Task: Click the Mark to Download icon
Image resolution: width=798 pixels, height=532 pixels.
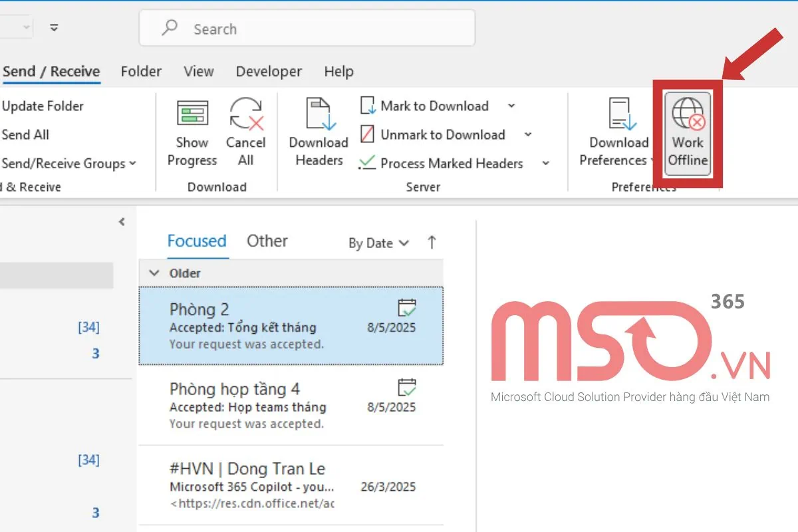Action: click(367, 105)
